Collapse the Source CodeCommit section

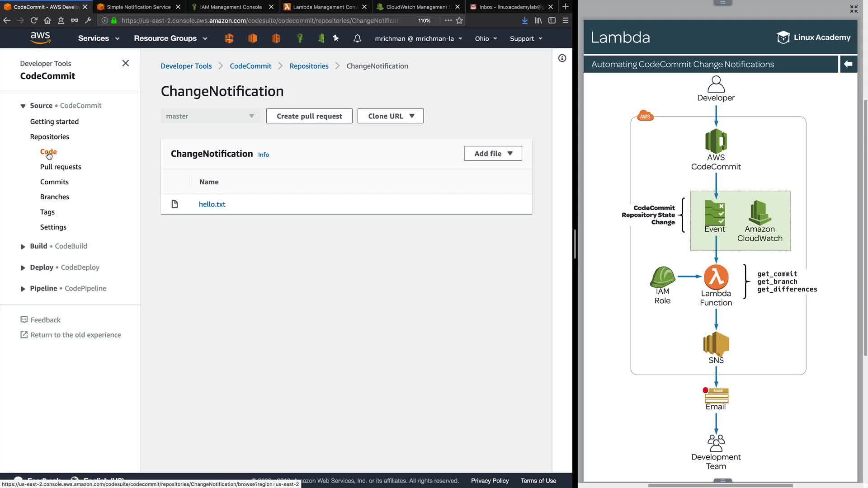(x=23, y=106)
